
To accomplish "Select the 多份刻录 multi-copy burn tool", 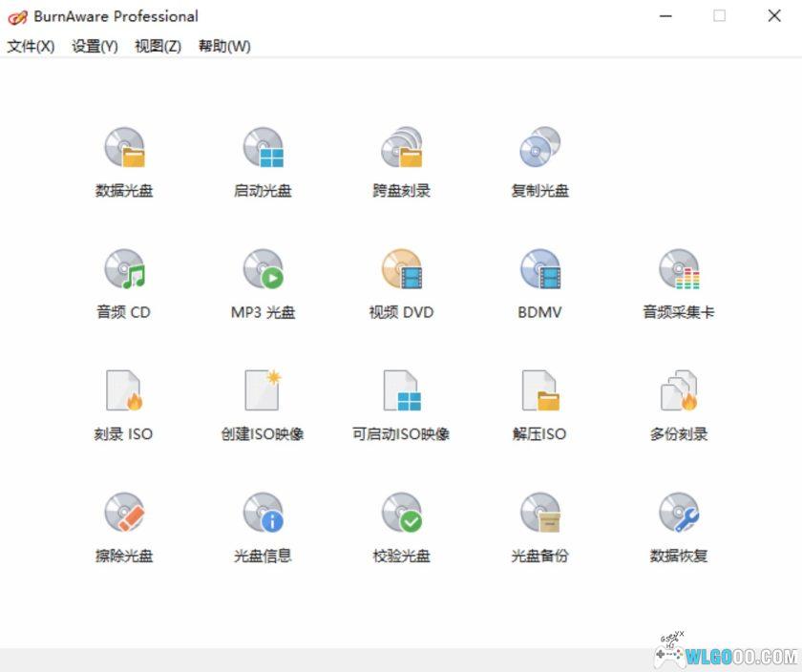I will click(x=678, y=404).
